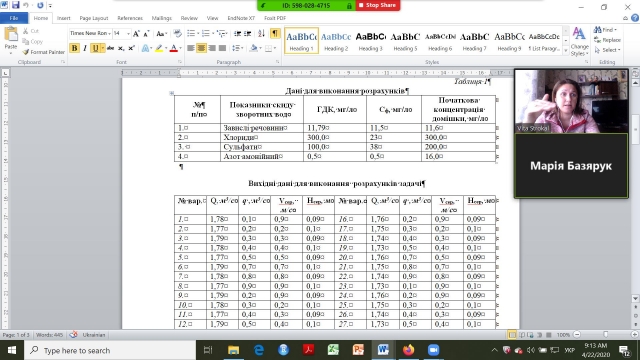Click the Format Painter tool

coord(43,52)
